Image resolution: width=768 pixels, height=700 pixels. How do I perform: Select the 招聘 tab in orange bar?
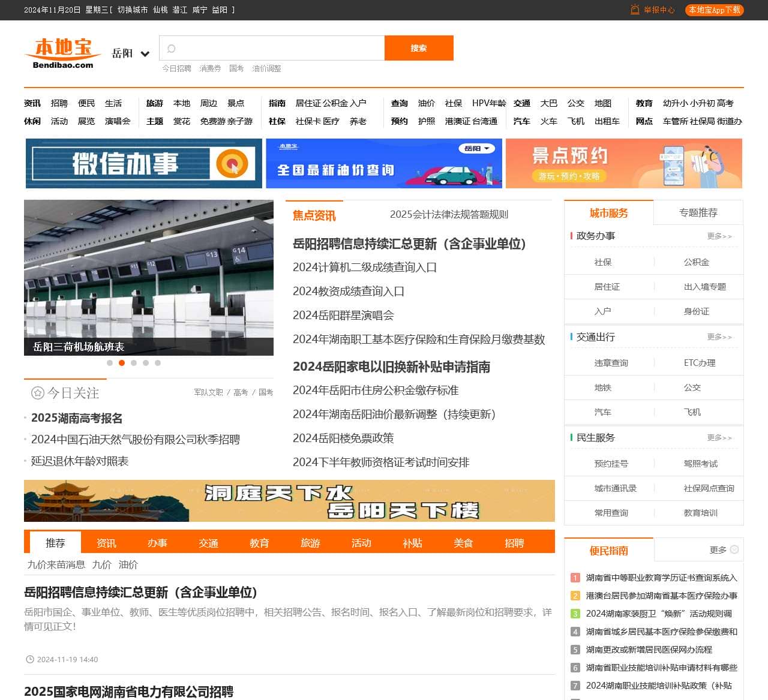click(x=514, y=543)
